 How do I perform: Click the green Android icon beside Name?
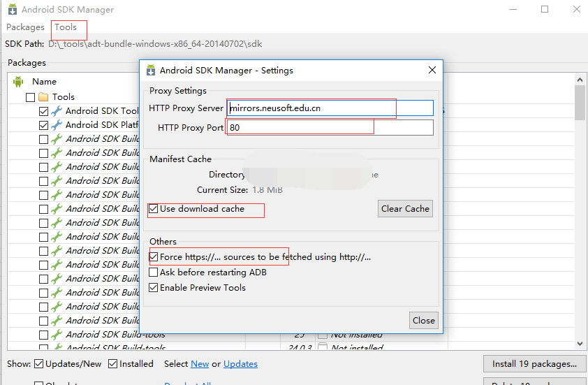click(x=18, y=82)
